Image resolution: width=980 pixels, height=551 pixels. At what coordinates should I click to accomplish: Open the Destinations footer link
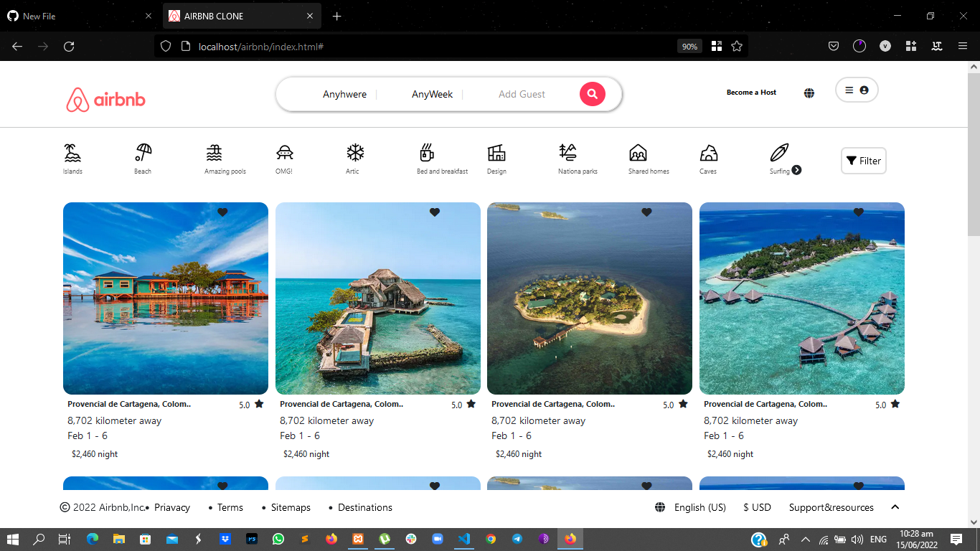[x=365, y=507]
